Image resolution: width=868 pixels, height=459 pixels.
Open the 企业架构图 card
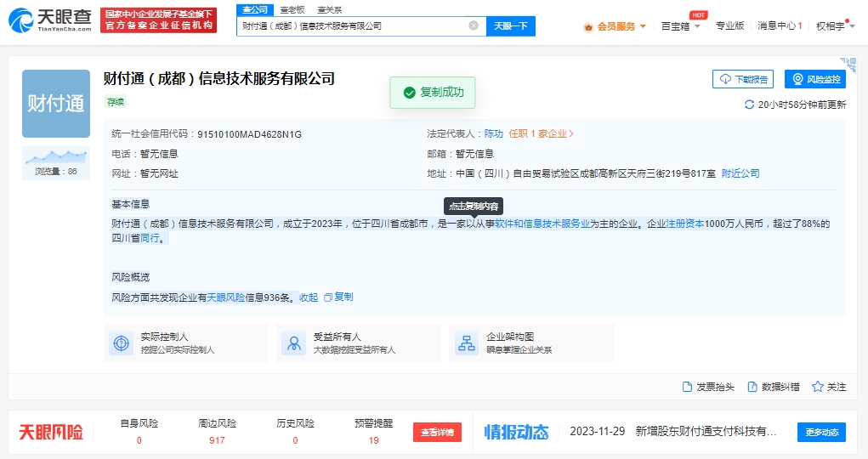click(531, 343)
